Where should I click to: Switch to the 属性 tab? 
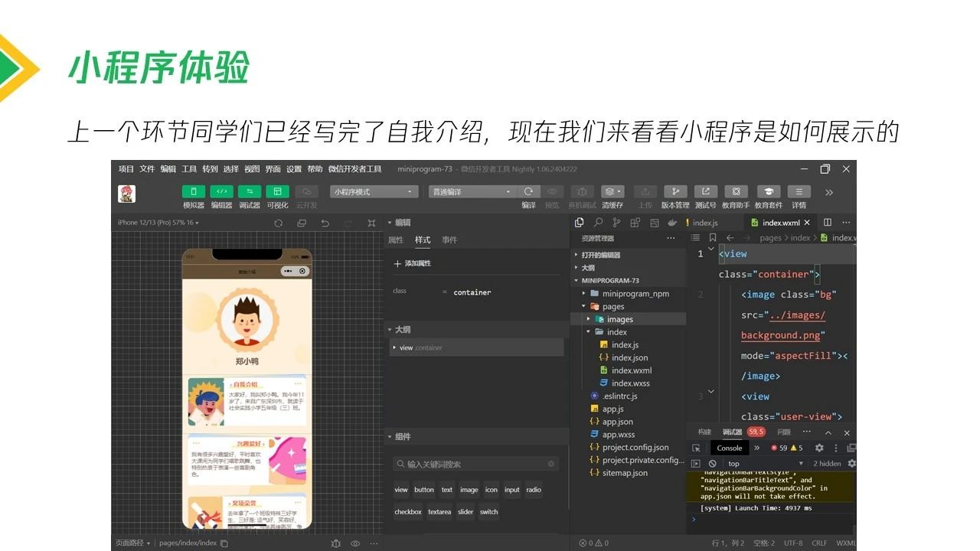point(396,240)
